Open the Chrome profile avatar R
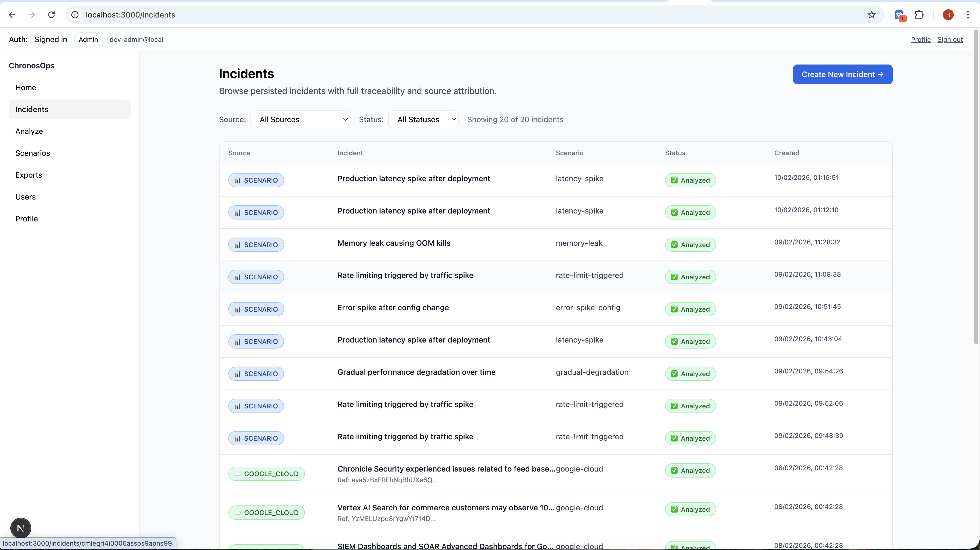The width and height of the screenshot is (980, 550). [x=948, y=15]
